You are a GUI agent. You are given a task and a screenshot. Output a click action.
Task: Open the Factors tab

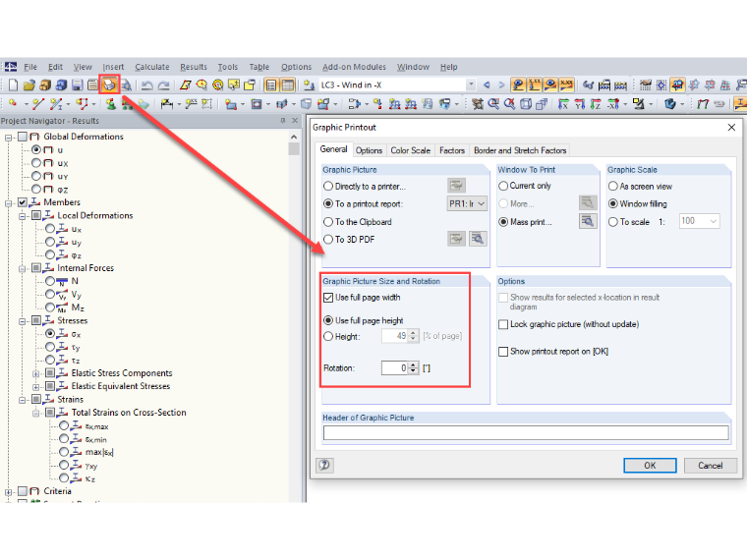coord(451,150)
